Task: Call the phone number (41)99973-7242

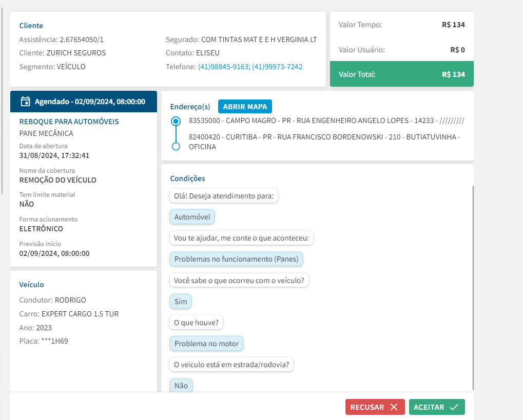Action: (277, 67)
